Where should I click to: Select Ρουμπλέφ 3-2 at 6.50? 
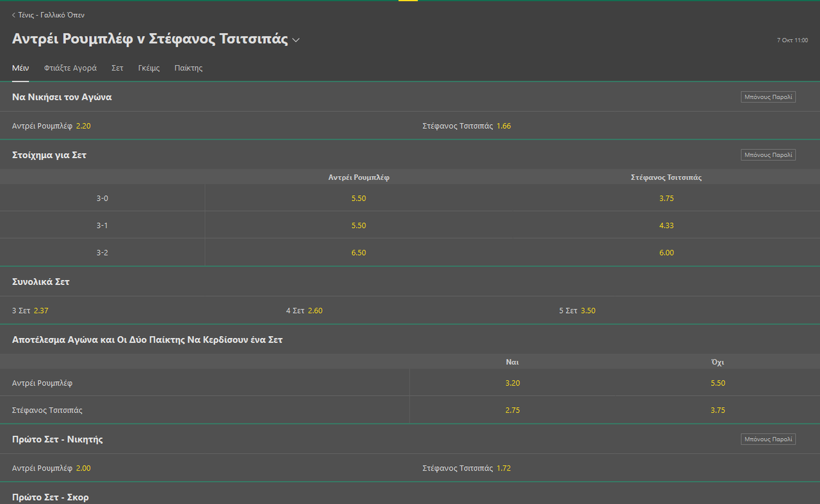(x=359, y=252)
